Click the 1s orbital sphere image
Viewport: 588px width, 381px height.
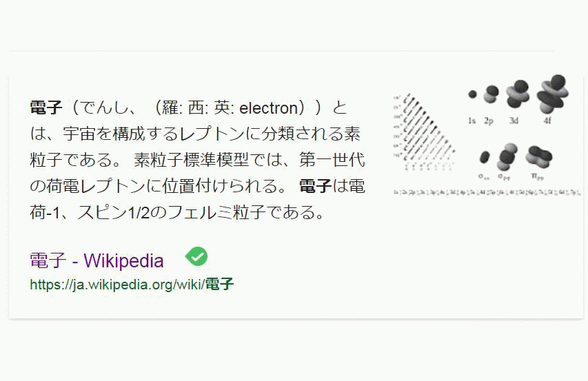(x=472, y=94)
